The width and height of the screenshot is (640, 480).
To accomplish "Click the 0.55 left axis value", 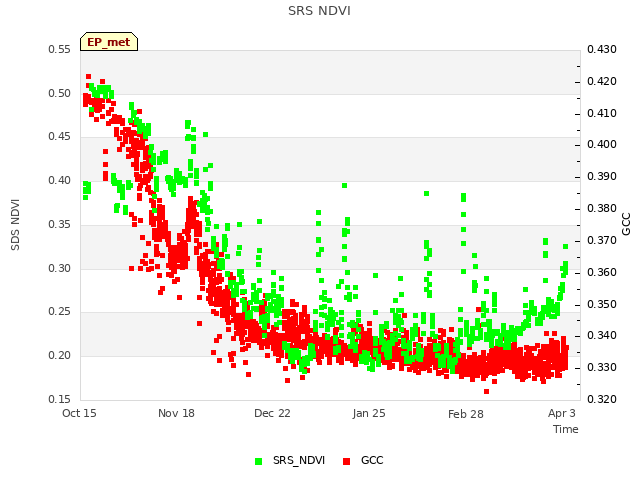I will tap(60, 49).
